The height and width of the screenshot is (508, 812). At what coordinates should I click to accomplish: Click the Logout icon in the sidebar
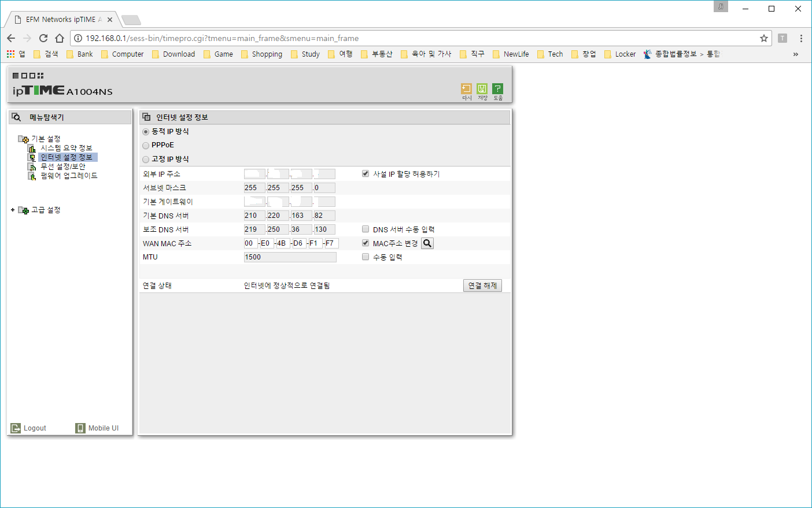tap(16, 428)
